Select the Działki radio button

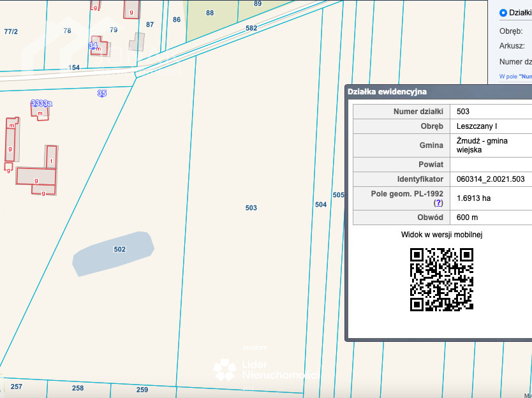(503, 12)
